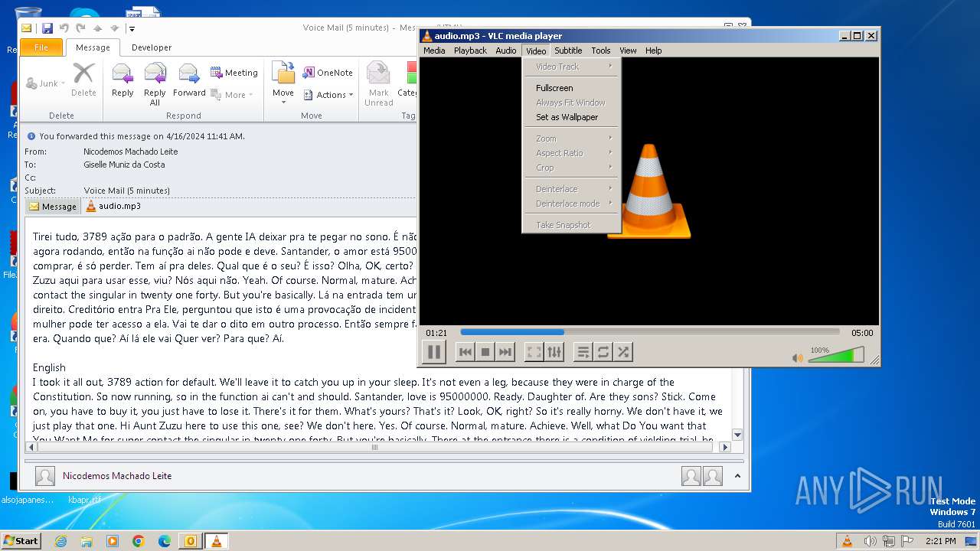Expand Zoom submenu in Video menu
This screenshot has height=551, width=980.
pos(571,139)
